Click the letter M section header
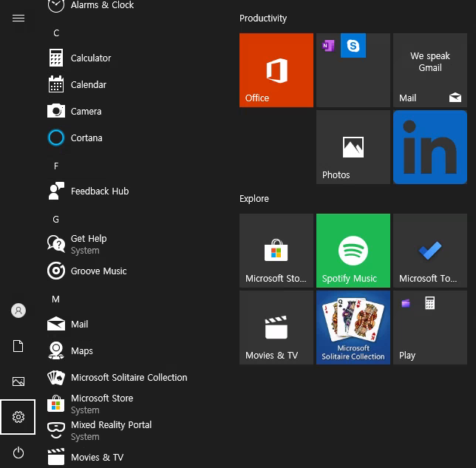This screenshot has height=468, width=476. click(x=55, y=299)
